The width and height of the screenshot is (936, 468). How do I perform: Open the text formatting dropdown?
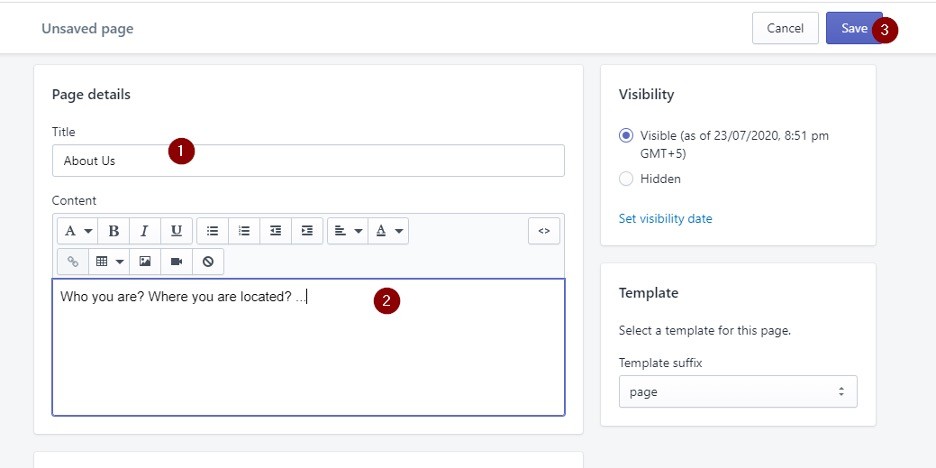point(78,231)
